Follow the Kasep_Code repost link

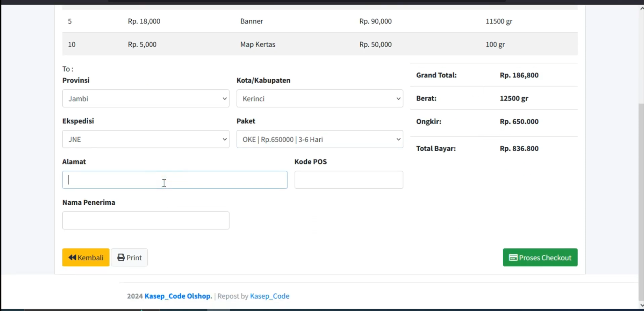270,296
